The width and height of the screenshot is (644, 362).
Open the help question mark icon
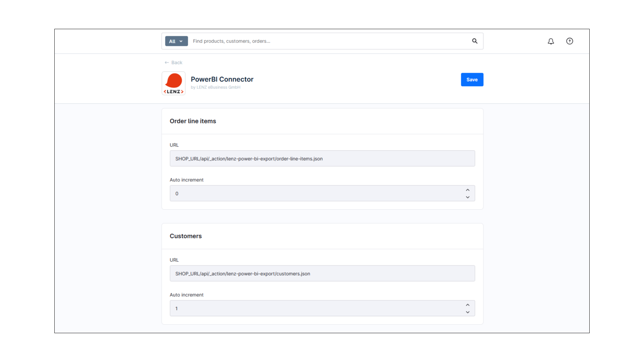point(570,41)
